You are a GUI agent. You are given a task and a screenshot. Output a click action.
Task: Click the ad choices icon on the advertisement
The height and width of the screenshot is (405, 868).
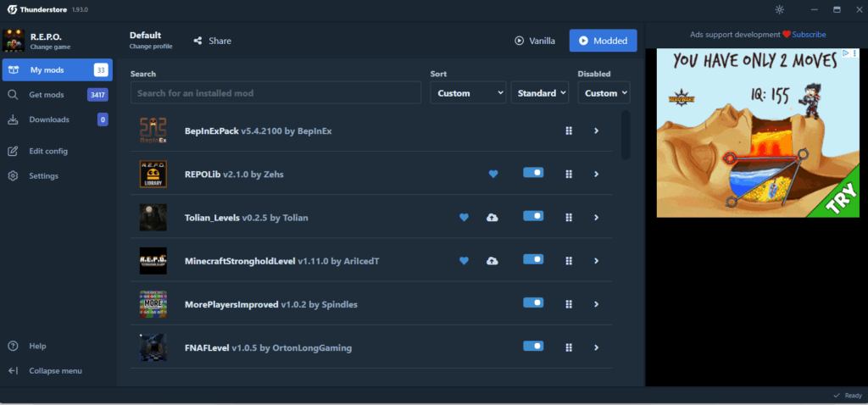(847, 53)
